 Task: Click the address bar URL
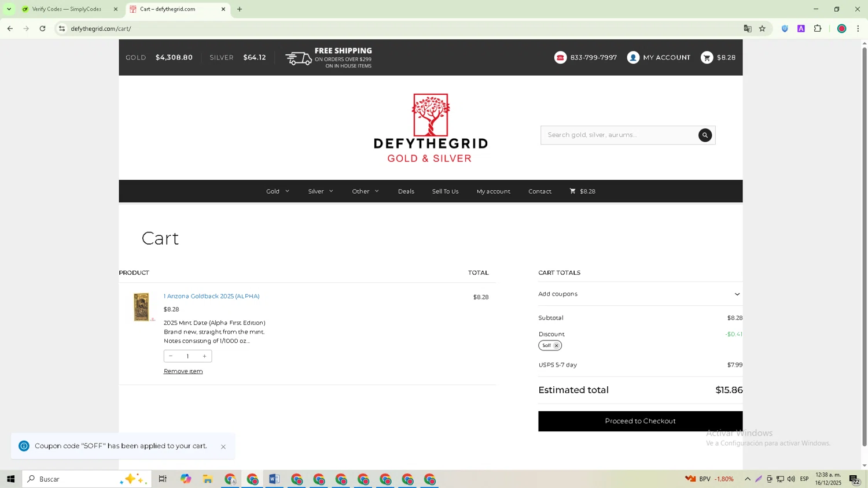point(101,28)
